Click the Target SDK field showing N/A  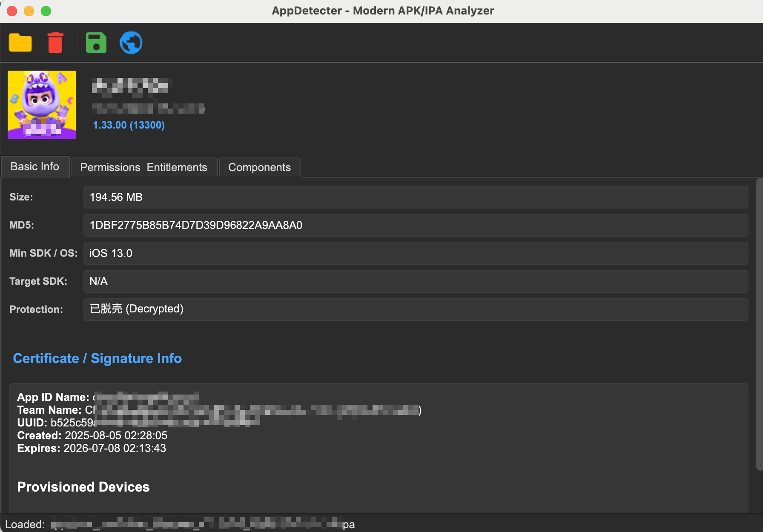(416, 281)
